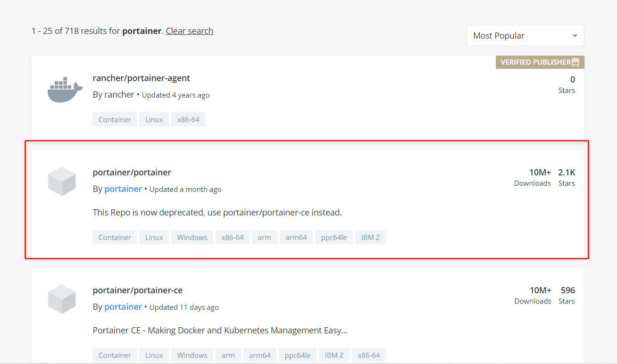Click the rancher/portainer-agent whale logo
This screenshot has width=617, height=364.
[x=65, y=90]
